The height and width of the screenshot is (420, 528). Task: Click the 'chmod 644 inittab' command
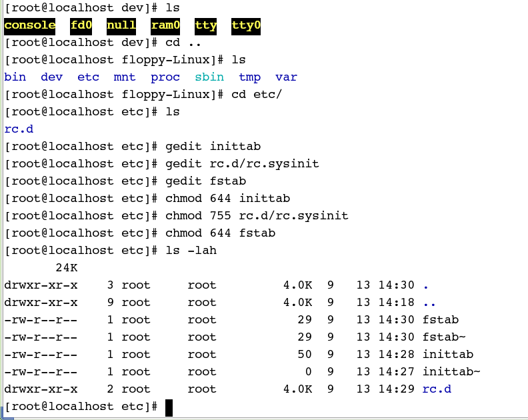tap(227, 199)
